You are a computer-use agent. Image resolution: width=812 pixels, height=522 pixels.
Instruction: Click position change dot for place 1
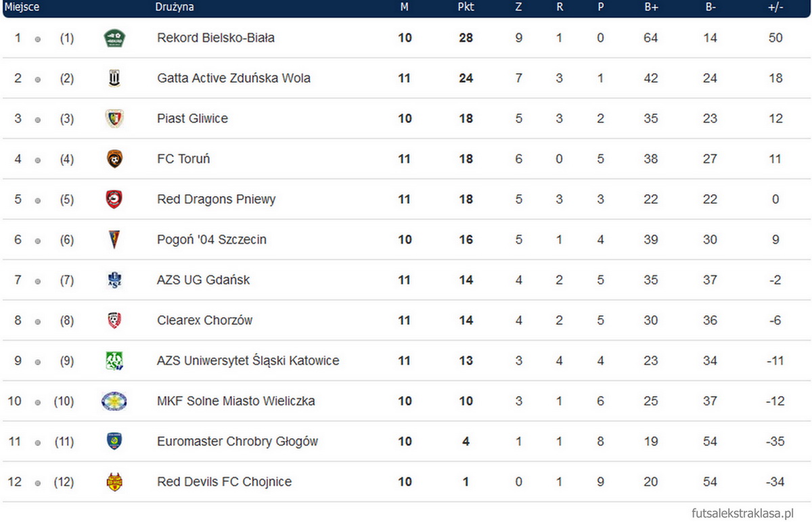tap(38, 39)
